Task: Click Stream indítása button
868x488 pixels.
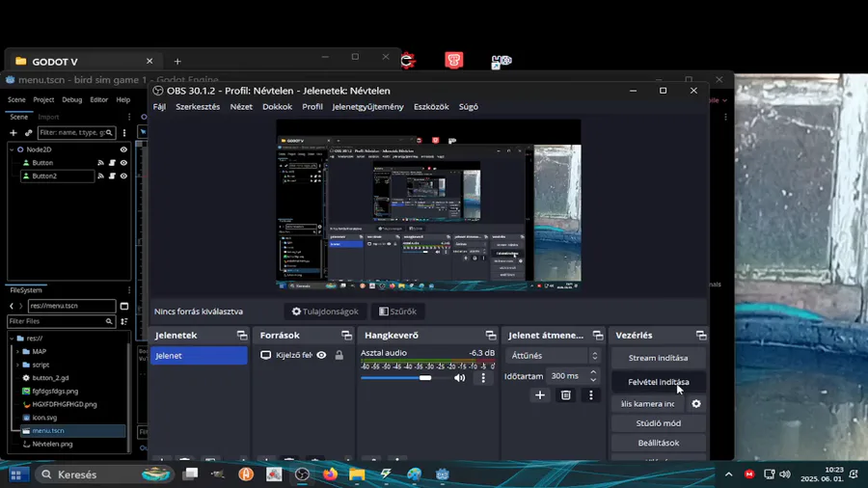Action: point(658,358)
